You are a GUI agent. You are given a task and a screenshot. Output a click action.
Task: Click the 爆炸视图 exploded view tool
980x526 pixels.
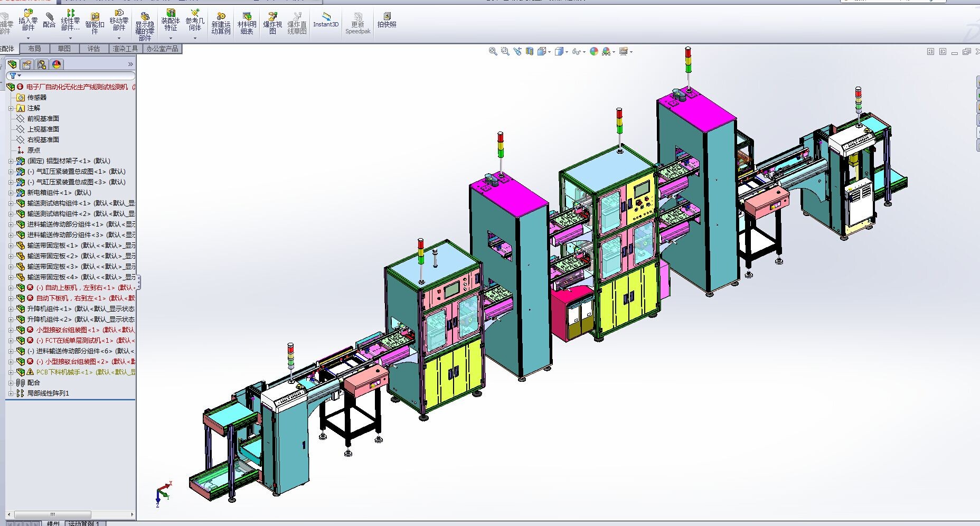point(272,23)
